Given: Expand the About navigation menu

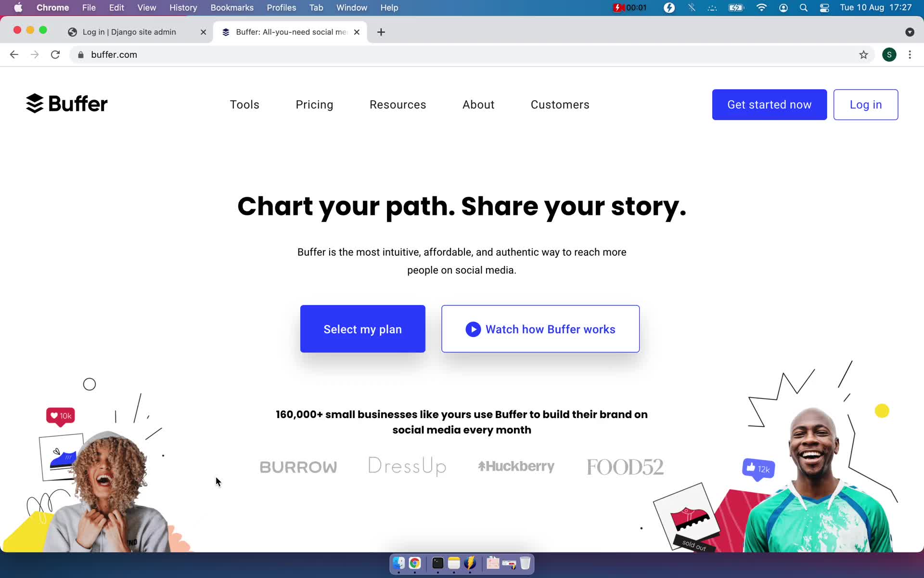Looking at the screenshot, I should click(x=478, y=105).
